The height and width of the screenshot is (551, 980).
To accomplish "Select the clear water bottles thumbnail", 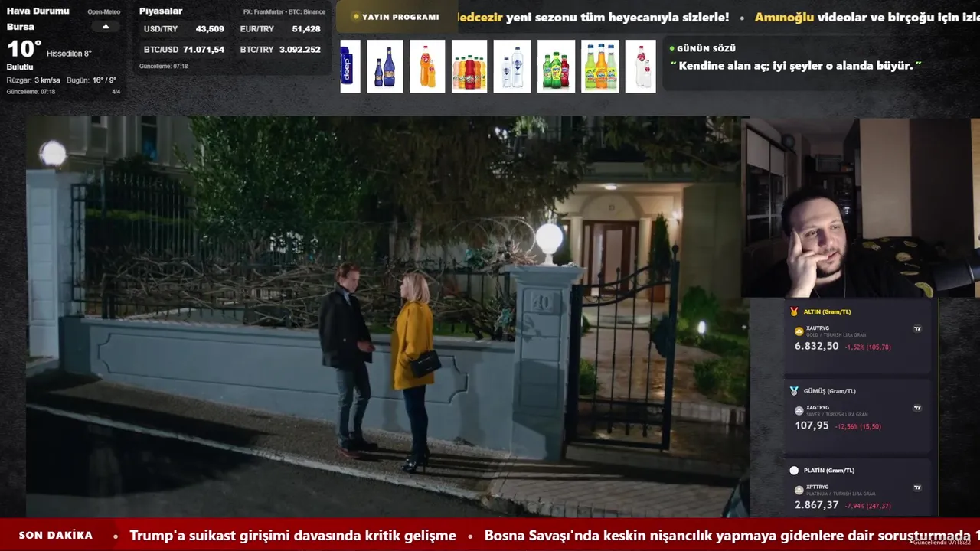I will 512,67.
